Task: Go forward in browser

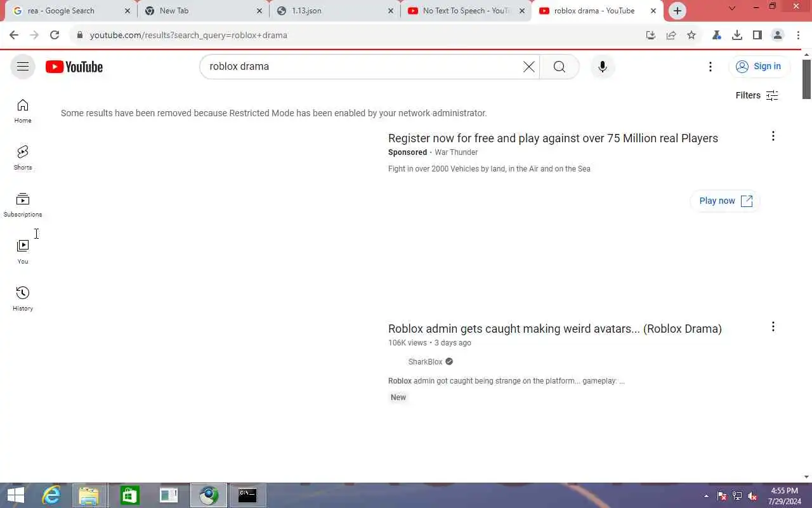Action: click(x=34, y=35)
